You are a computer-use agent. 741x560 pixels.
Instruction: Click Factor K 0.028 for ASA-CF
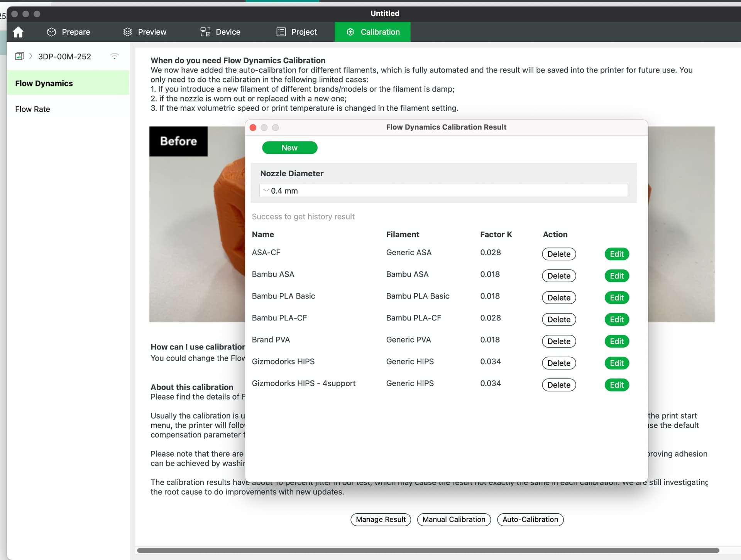coord(491,252)
